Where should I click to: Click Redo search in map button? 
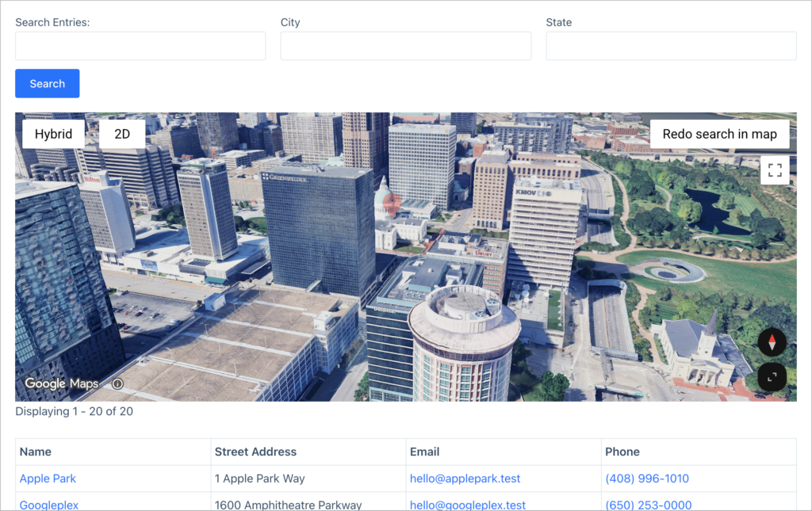pyautogui.click(x=720, y=134)
